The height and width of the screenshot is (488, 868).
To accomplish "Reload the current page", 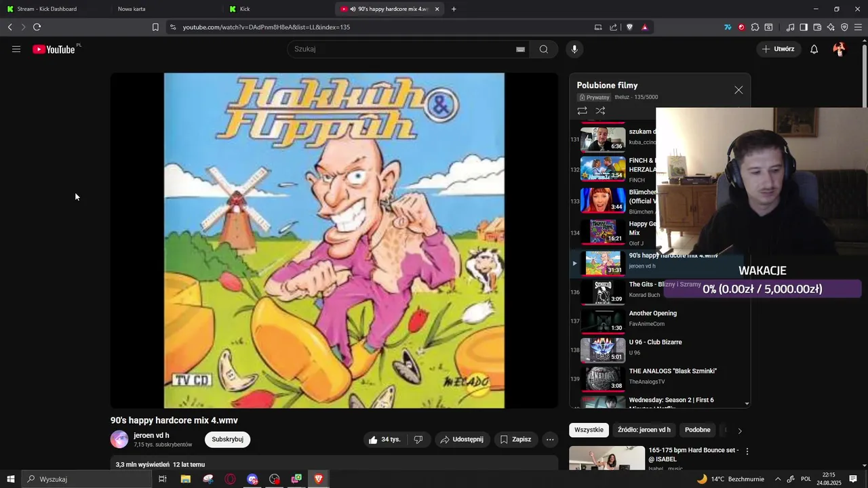I will click(x=37, y=27).
